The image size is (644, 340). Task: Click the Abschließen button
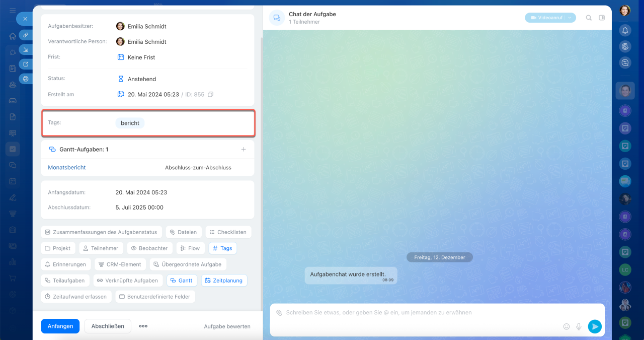108,326
